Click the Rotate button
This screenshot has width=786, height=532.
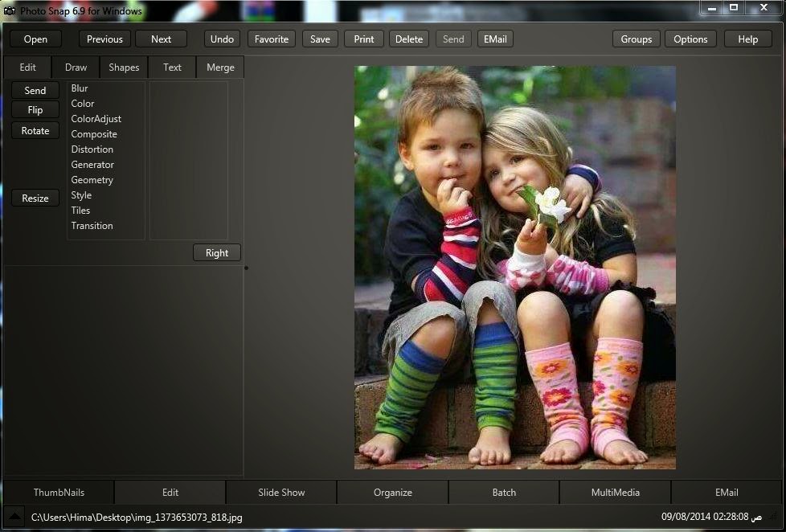point(35,131)
